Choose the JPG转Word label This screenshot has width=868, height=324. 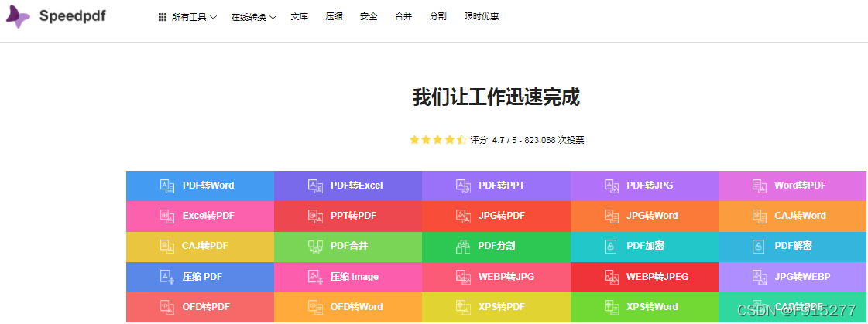[652, 216]
